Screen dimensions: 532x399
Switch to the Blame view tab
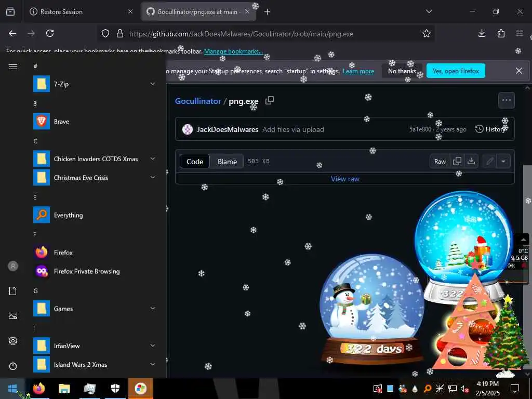[228, 162]
